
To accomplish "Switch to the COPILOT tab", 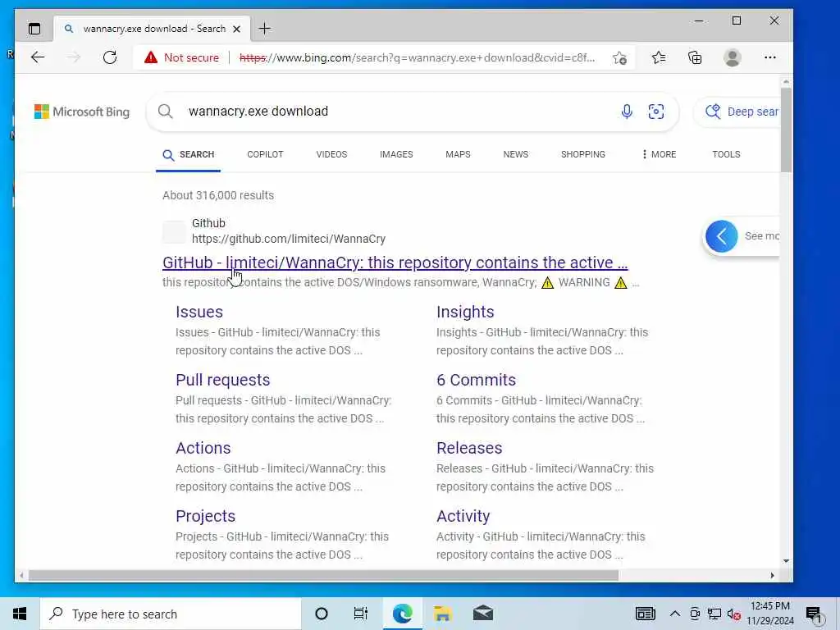I will 265,154.
